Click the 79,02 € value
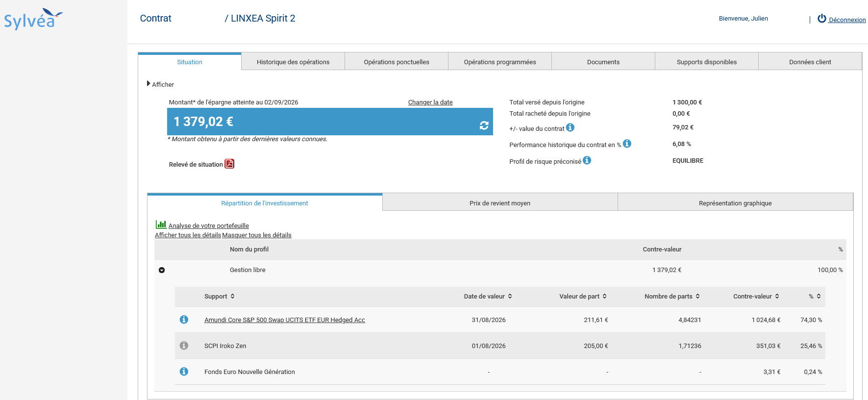The width and height of the screenshot is (868, 400). click(x=683, y=127)
